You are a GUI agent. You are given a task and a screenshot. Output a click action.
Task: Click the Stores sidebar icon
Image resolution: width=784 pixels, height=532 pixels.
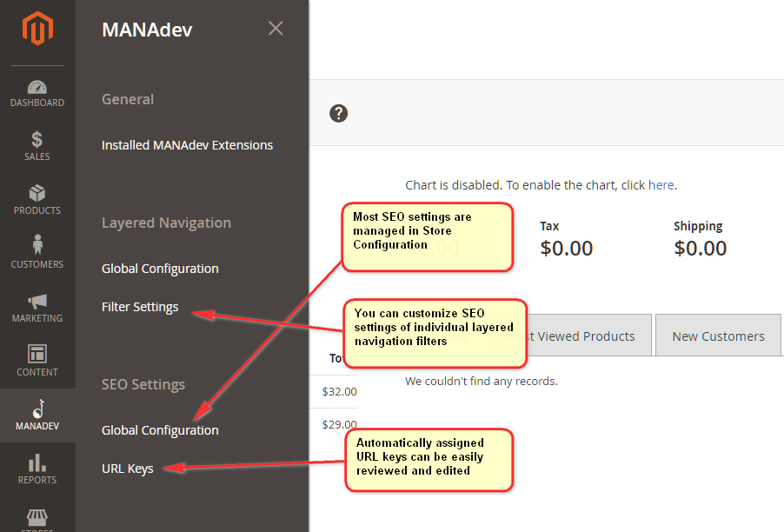click(x=37, y=520)
